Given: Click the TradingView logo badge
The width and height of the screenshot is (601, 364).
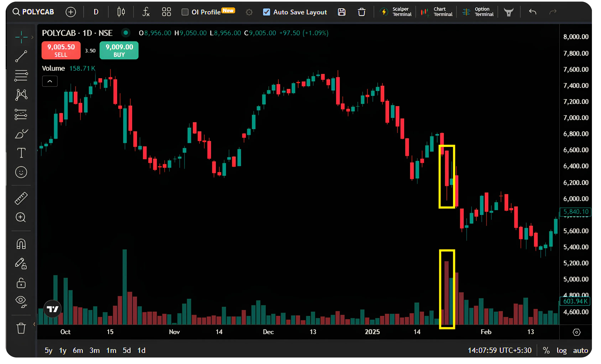Looking at the screenshot, I should [x=53, y=309].
